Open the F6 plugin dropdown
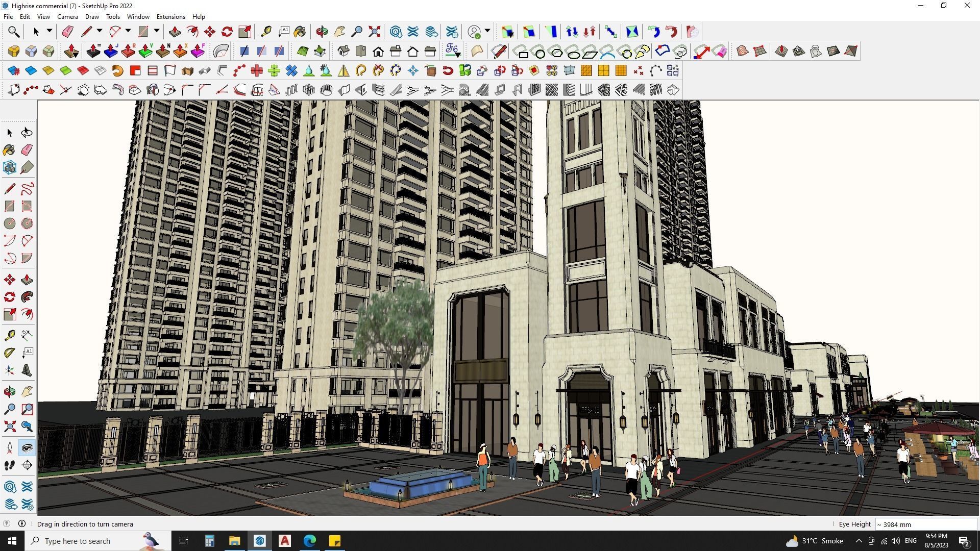 point(453,51)
